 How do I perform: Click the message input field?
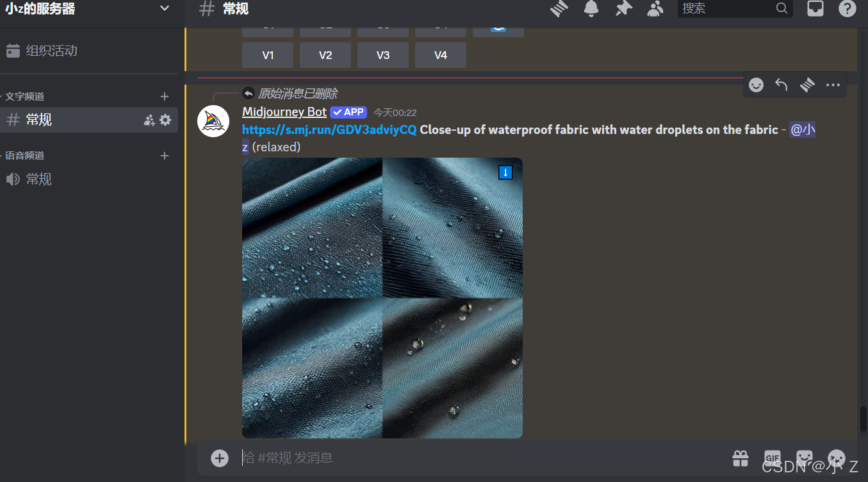pos(480,458)
